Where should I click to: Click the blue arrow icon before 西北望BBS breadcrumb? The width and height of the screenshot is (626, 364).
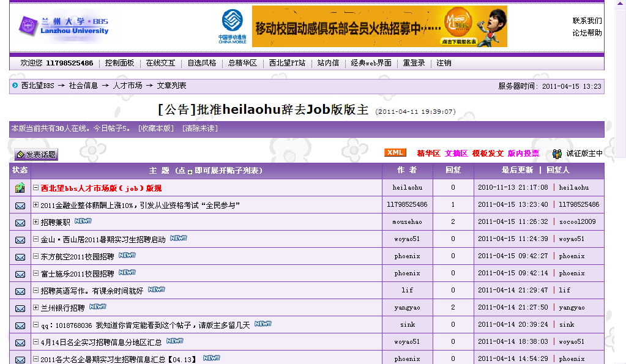(15, 86)
